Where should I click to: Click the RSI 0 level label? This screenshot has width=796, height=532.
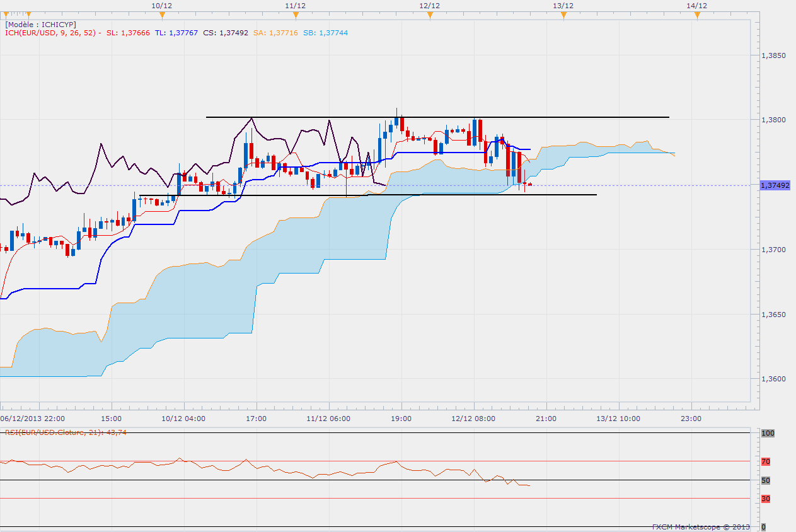tap(764, 526)
